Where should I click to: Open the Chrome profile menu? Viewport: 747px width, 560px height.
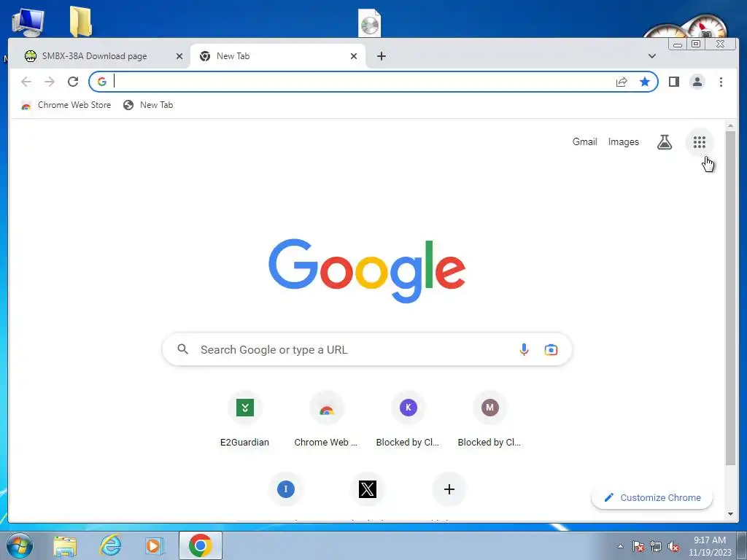pyautogui.click(x=697, y=82)
